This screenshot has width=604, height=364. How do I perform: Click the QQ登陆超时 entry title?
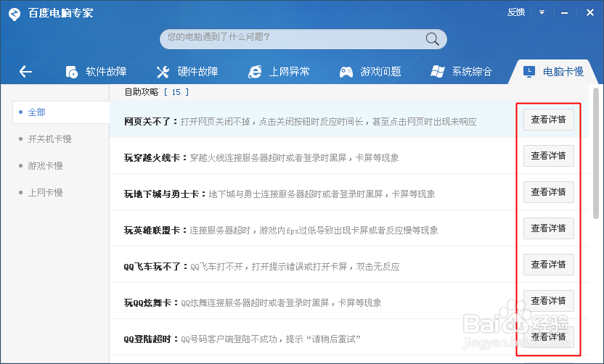point(151,339)
